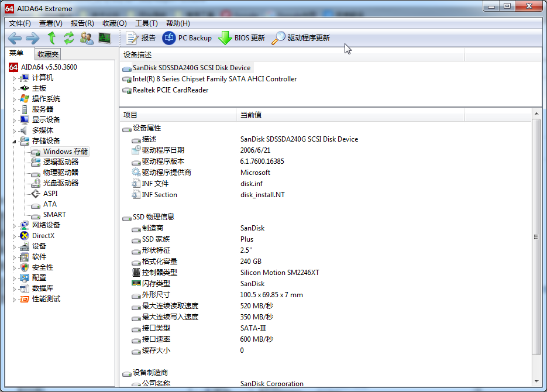Click 项目 column header
The image size is (547, 392).
click(x=178, y=115)
